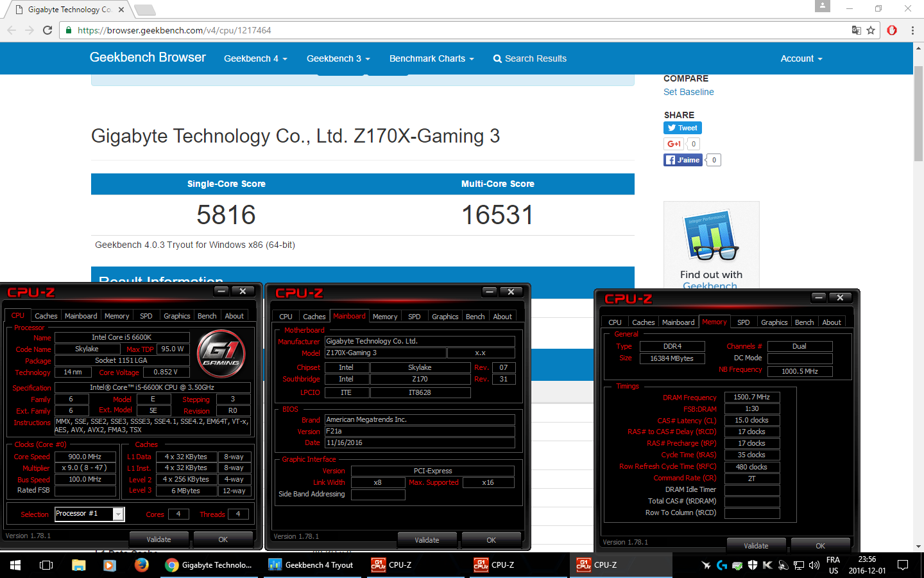
Task: Share via the Tweet button
Action: point(683,128)
